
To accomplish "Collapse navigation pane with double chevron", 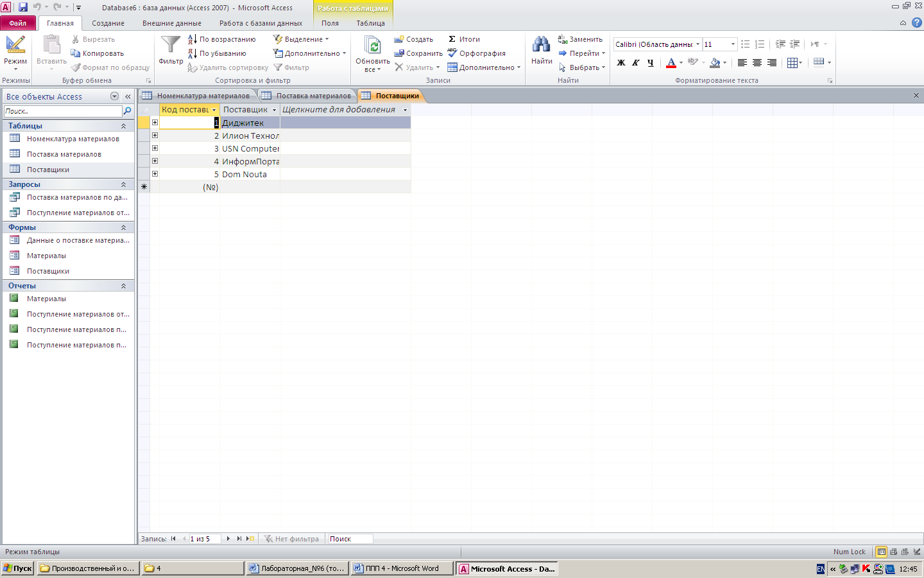I will (x=128, y=96).
